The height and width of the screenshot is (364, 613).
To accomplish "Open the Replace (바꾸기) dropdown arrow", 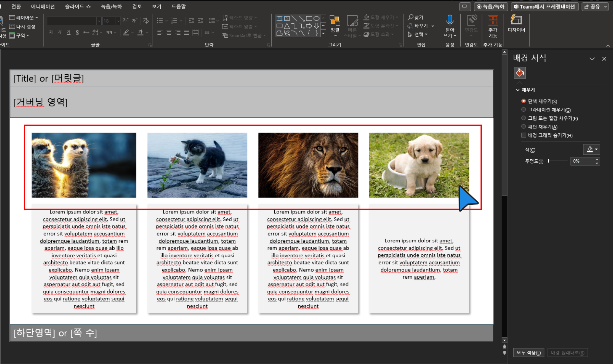I will 433,26.
